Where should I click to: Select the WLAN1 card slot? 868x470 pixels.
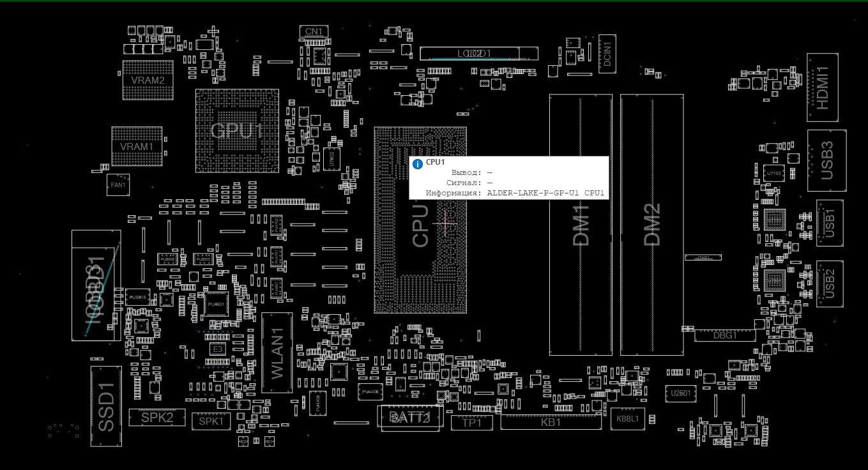[x=277, y=352]
